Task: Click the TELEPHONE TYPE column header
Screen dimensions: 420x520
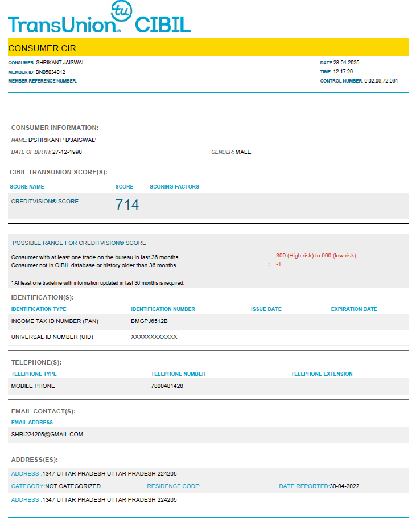Action: coord(34,374)
